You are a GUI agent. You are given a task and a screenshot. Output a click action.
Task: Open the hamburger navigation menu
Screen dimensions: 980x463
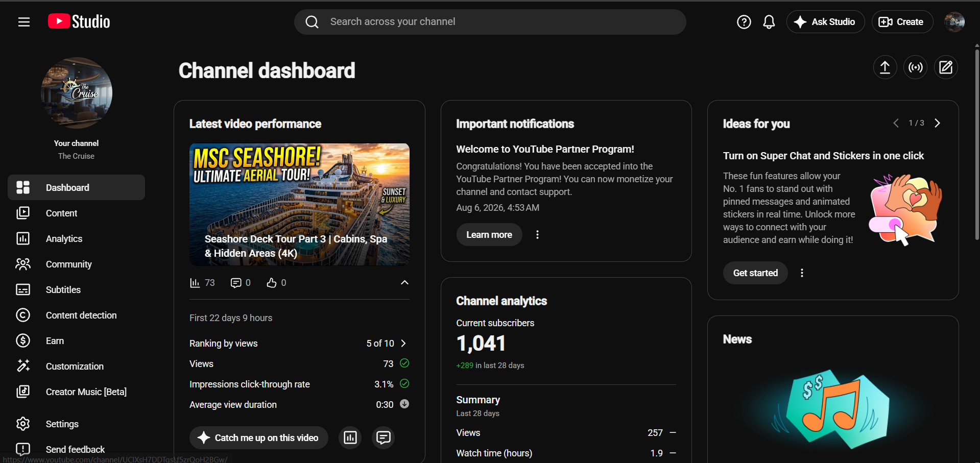pos(24,22)
